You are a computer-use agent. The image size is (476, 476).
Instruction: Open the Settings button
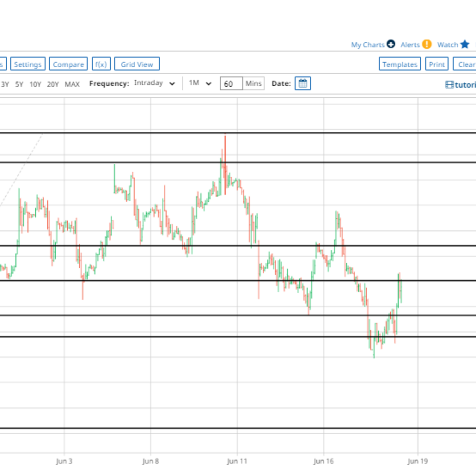pyautogui.click(x=28, y=64)
